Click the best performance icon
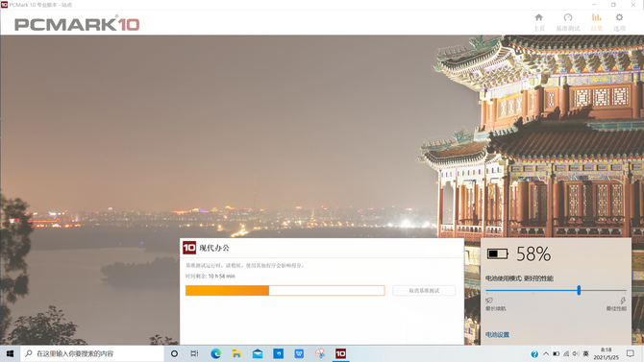644x362 pixels. pyautogui.click(x=623, y=301)
